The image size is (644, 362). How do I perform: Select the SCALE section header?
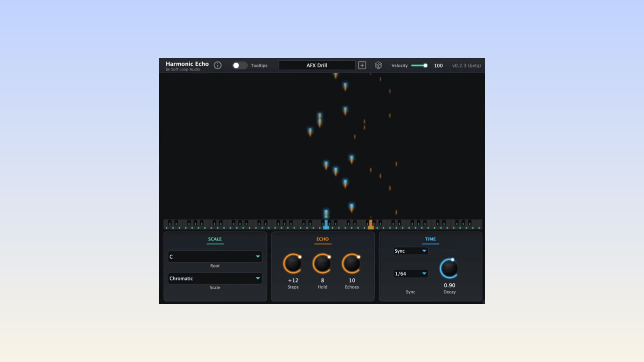[x=215, y=239]
